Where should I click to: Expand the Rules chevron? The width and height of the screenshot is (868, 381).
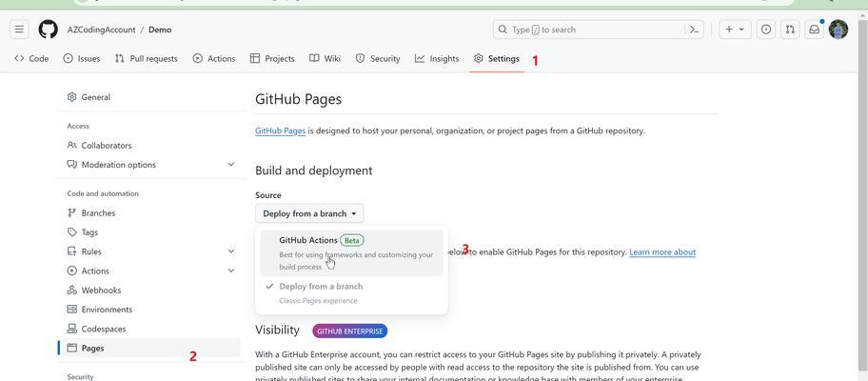[231, 251]
